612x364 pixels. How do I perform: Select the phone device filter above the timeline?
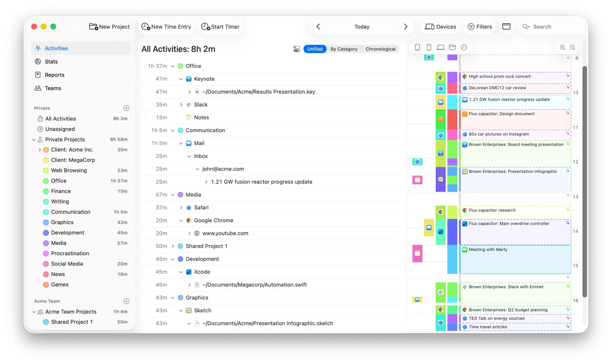coord(429,47)
